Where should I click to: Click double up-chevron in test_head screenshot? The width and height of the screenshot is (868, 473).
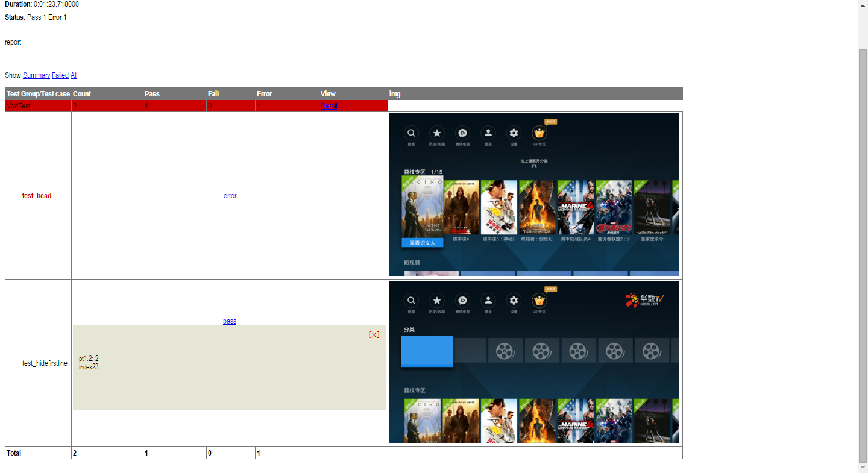click(534, 166)
